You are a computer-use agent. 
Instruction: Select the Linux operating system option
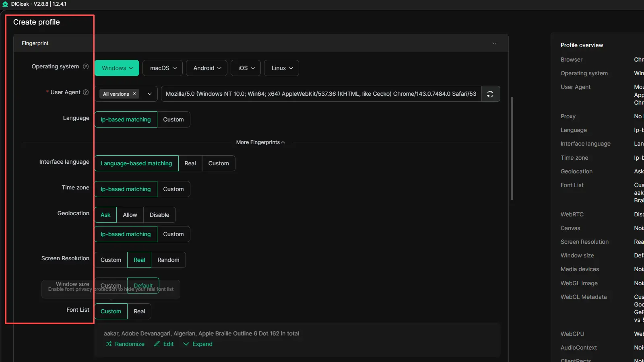pos(281,68)
